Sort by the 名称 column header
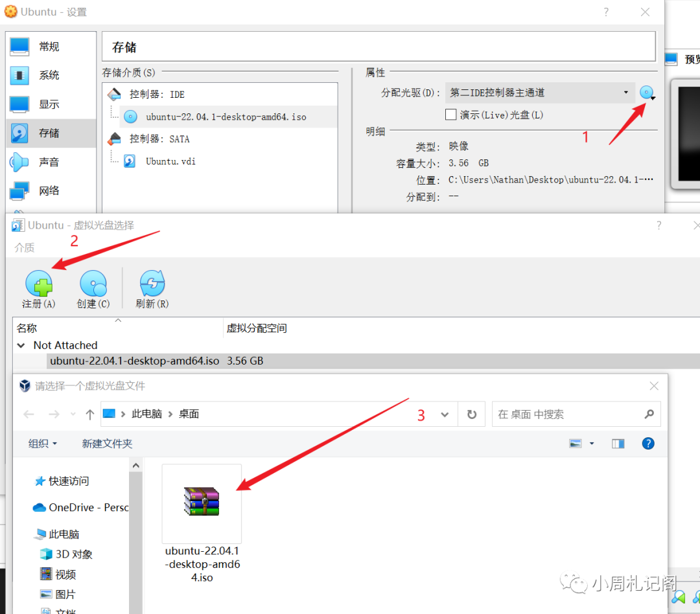This screenshot has height=614, width=700. 118,328
